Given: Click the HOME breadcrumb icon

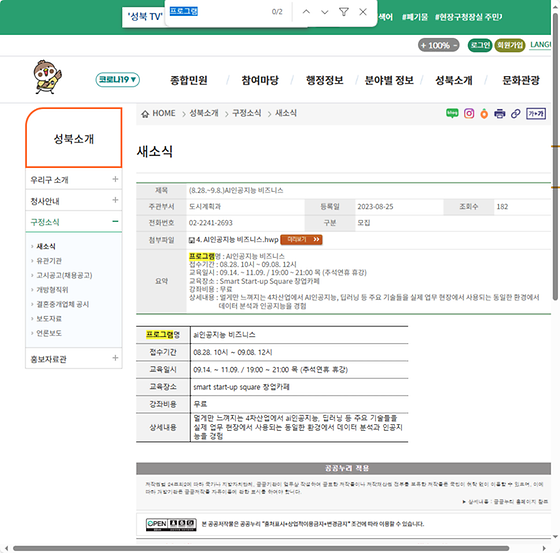Looking at the screenshot, I should point(145,114).
